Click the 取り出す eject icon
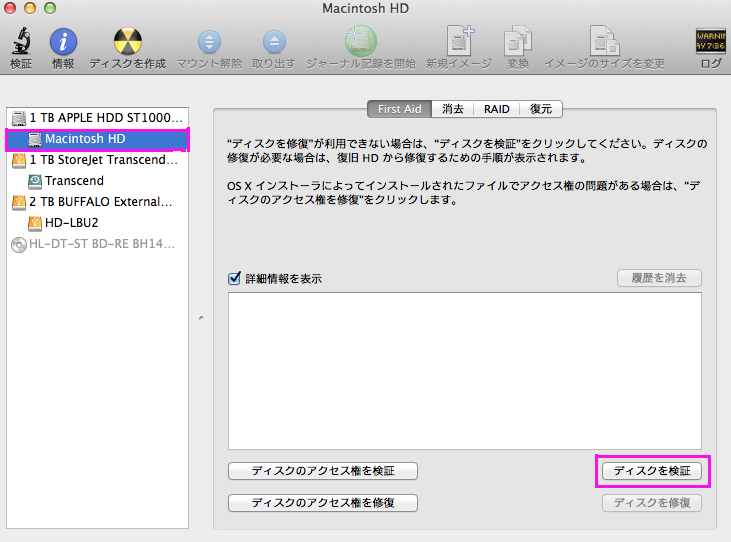 pos(274,42)
